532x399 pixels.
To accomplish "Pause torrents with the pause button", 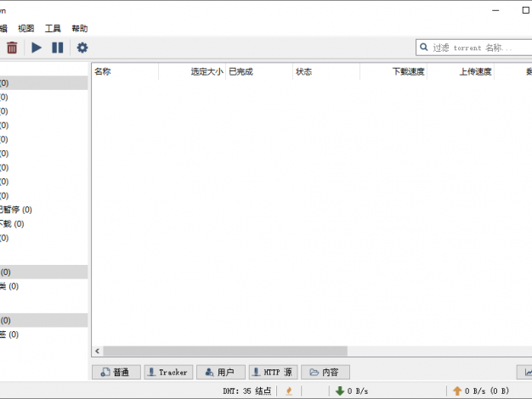I will click(58, 48).
